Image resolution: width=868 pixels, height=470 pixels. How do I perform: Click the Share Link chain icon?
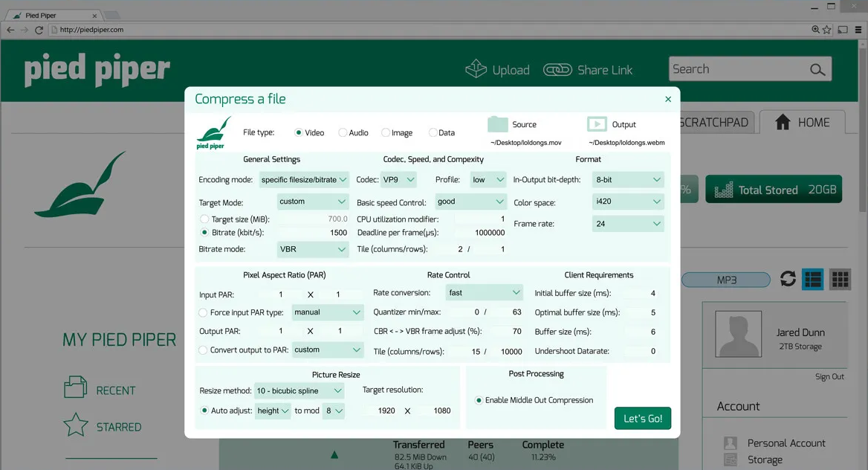click(557, 70)
